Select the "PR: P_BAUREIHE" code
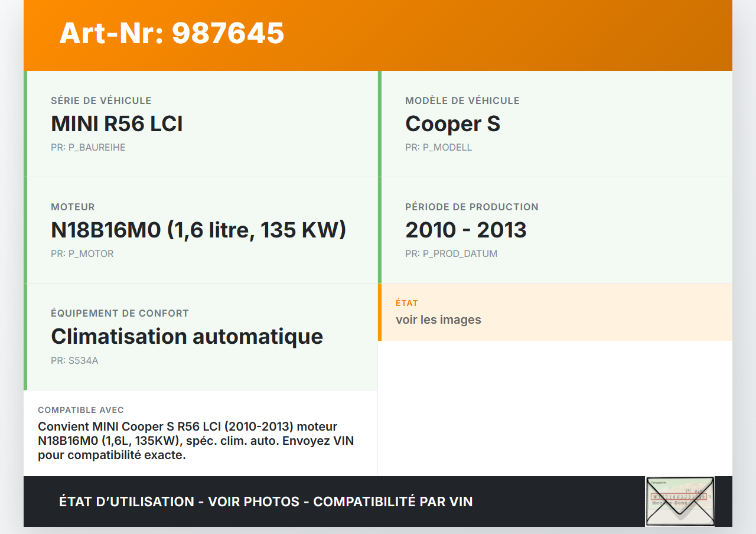Image resolution: width=756 pixels, height=534 pixels. [x=88, y=147]
